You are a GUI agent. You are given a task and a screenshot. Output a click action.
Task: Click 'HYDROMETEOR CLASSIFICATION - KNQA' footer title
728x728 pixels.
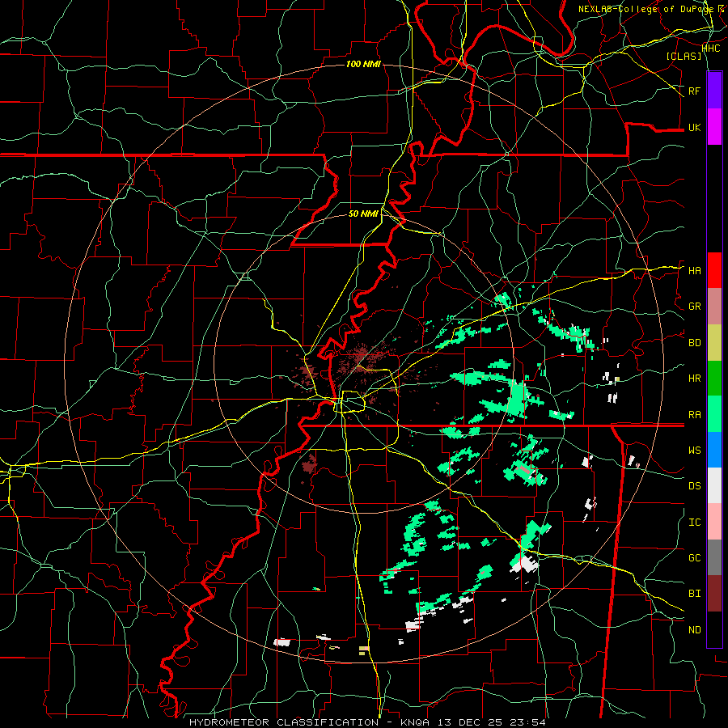pos(310,722)
